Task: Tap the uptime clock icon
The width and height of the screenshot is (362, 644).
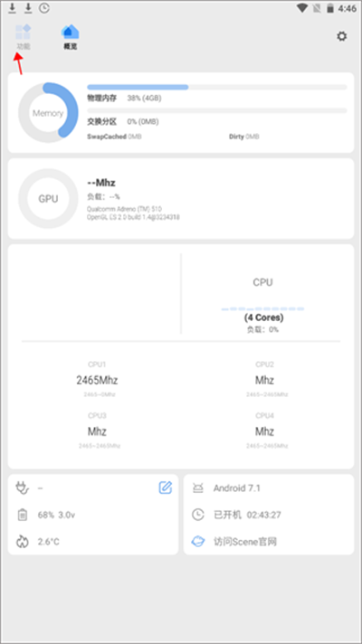Action: 198,515
